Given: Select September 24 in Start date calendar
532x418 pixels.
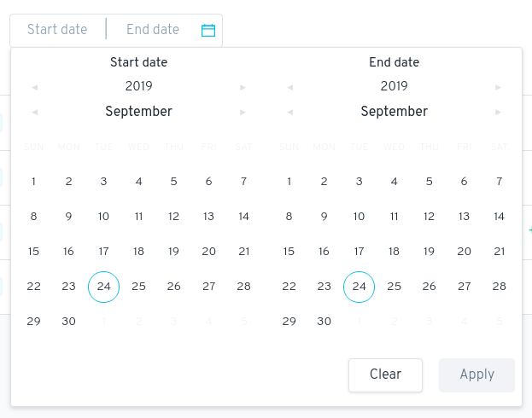Looking at the screenshot, I should (x=103, y=287).
